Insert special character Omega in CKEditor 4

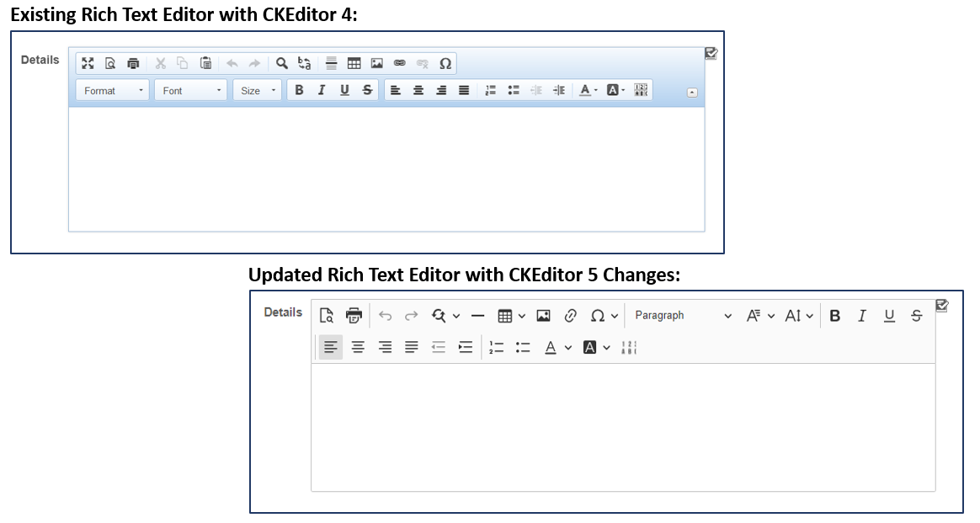click(x=445, y=63)
